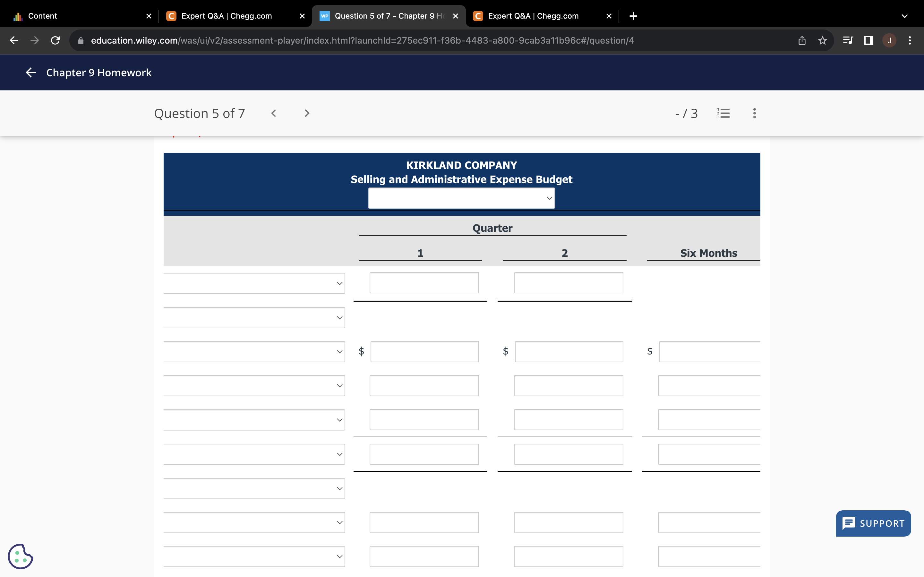Switch to the Content tab
Image resolution: width=924 pixels, height=577 pixels.
coord(42,16)
